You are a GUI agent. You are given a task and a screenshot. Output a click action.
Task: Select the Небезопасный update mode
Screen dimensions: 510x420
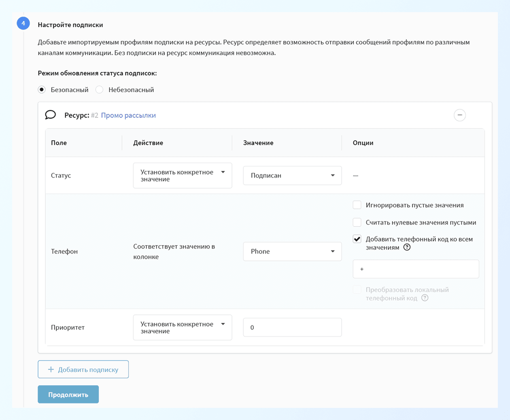click(x=100, y=90)
